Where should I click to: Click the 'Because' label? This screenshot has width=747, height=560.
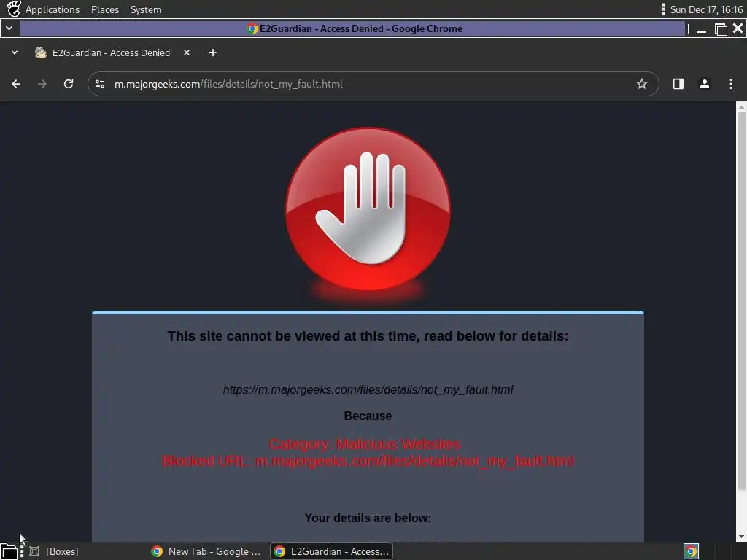pos(368,416)
